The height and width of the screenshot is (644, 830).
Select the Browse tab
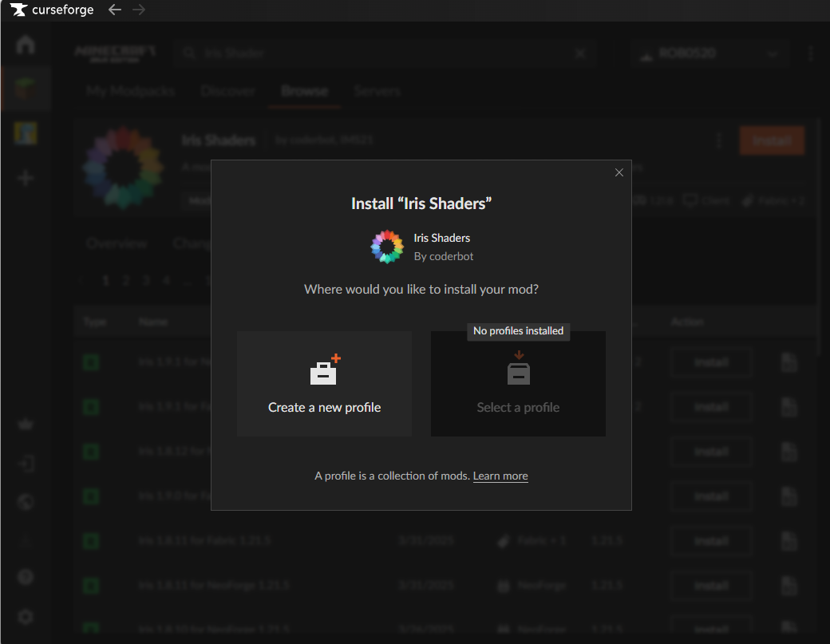click(304, 90)
